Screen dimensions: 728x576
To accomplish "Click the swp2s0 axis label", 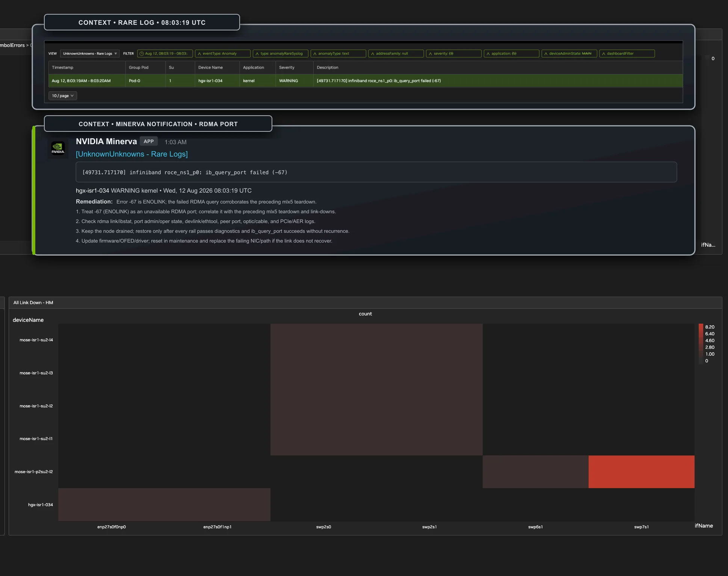I will 323,527.
